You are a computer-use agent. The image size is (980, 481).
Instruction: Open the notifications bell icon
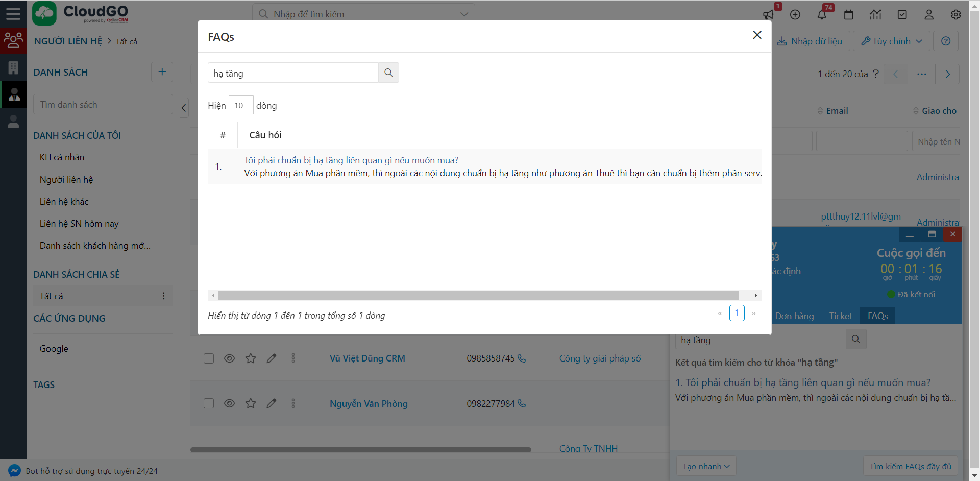(822, 14)
